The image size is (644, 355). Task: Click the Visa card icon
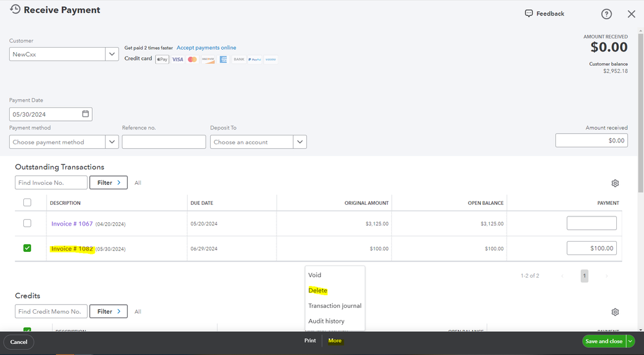[x=177, y=59]
